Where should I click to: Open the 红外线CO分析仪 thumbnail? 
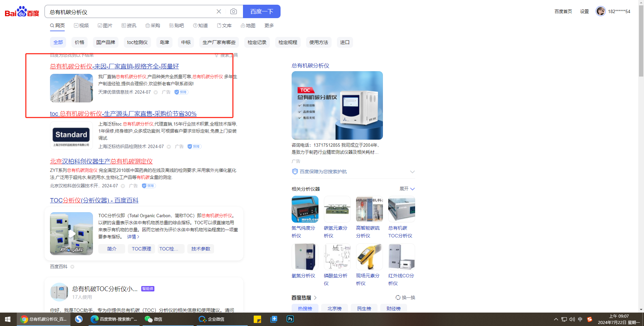click(402, 257)
